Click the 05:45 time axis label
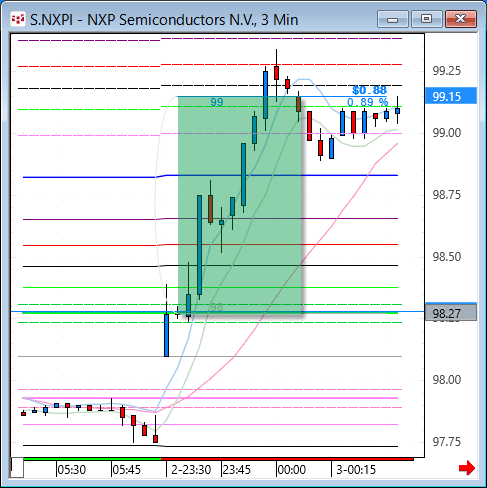The width and height of the screenshot is (487, 488). click(x=127, y=470)
